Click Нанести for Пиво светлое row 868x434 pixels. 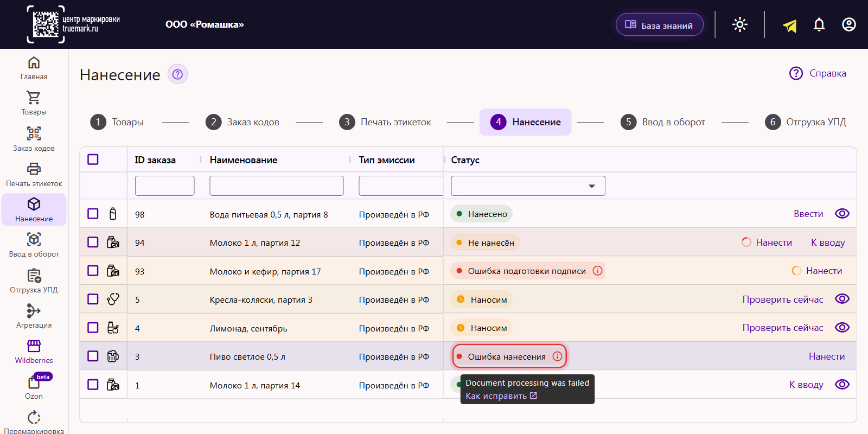point(827,356)
